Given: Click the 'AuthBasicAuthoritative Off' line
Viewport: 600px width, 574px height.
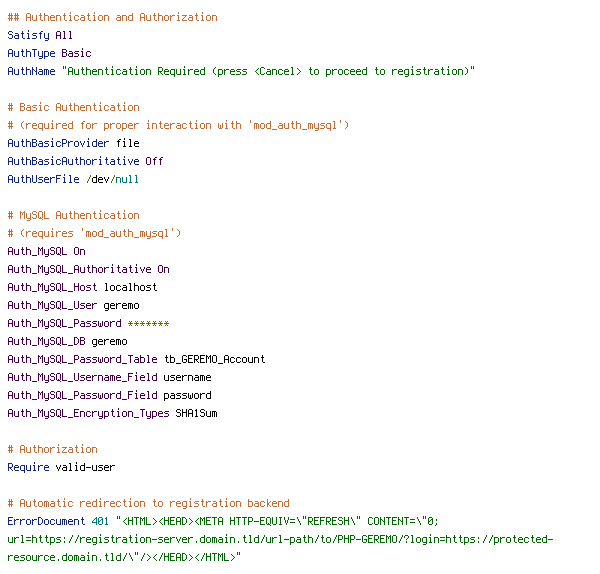Looking at the screenshot, I should click(85, 161).
